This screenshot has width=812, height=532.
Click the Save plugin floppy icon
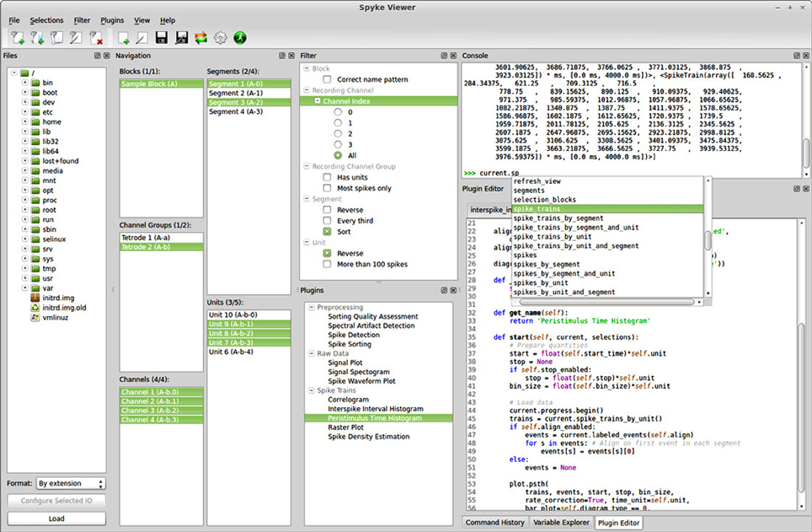(162, 38)
